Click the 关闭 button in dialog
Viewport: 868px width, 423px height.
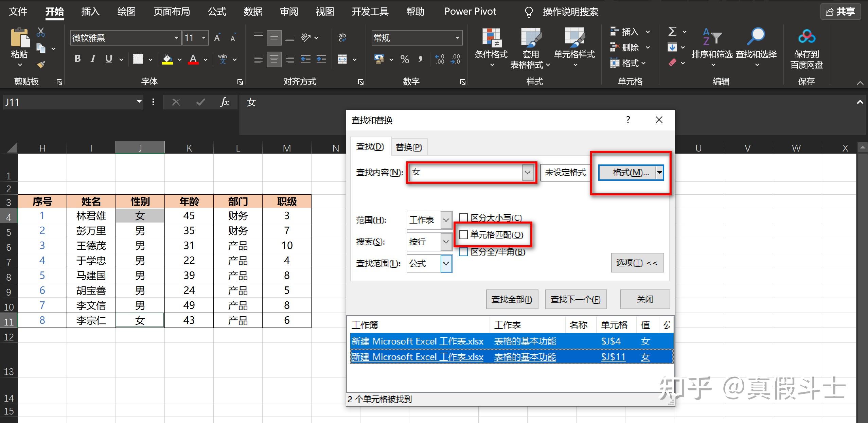click(x=645, y=299)
